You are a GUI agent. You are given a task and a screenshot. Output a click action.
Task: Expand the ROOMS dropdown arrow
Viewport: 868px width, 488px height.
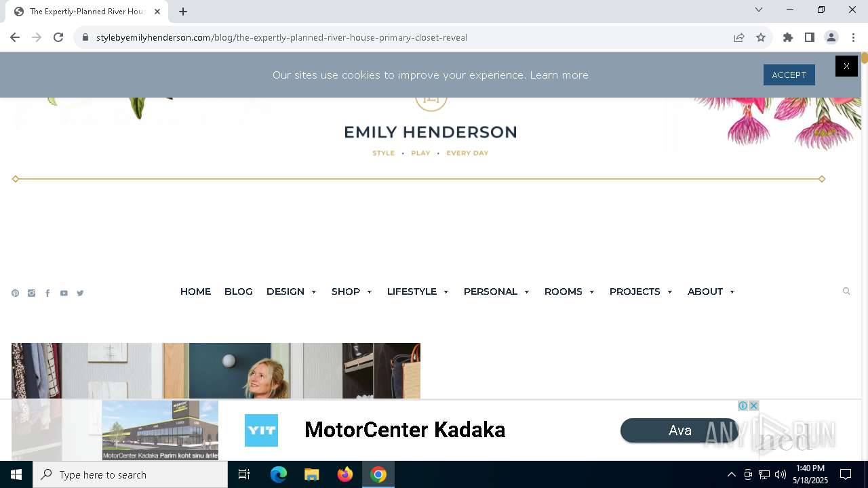point(592,292)
